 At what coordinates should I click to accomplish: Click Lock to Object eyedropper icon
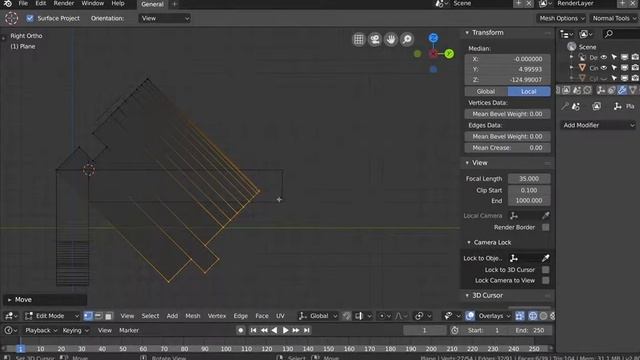[x=545, y=258]
